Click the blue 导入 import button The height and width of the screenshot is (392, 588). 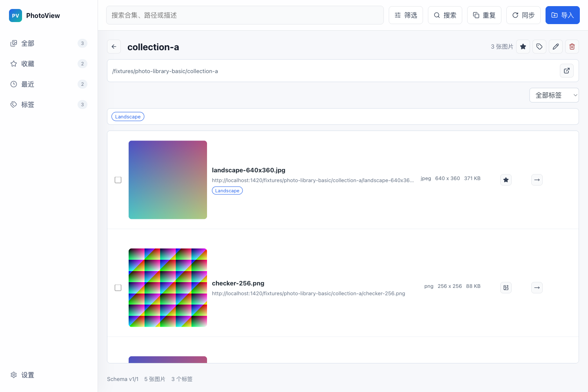pos(563,15)
